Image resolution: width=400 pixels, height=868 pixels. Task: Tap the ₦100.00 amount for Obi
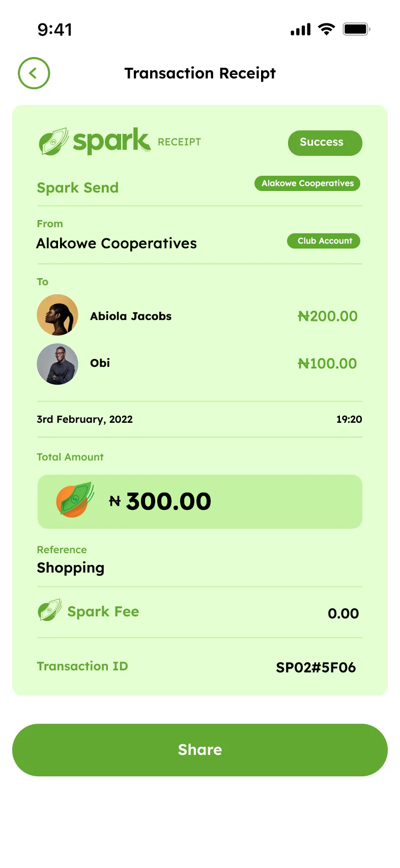click(327, 364)
